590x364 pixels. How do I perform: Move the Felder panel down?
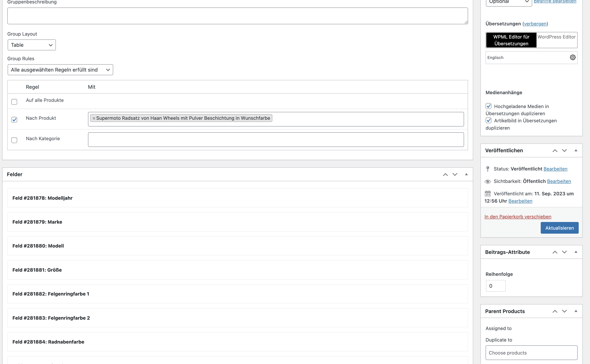[x=455, y=175]
